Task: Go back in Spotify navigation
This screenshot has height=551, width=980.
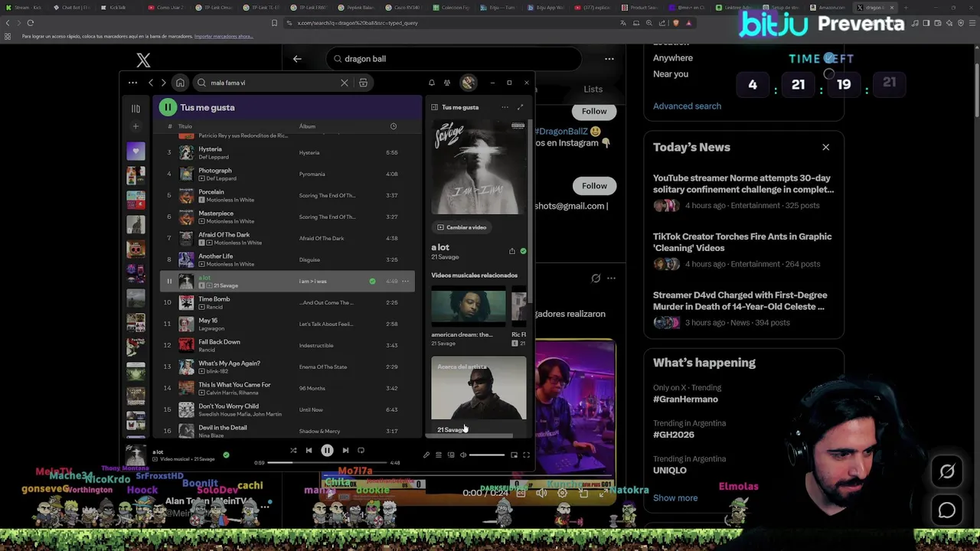Action: pyautogui.click(x=151, y=83)
